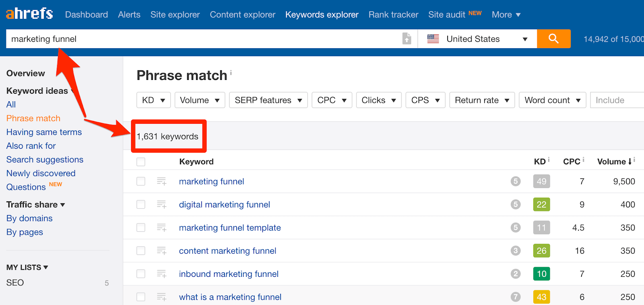Open the SERP features filter dropdown
Viewport: 644px width, 305px height.
tap(268, 100)
